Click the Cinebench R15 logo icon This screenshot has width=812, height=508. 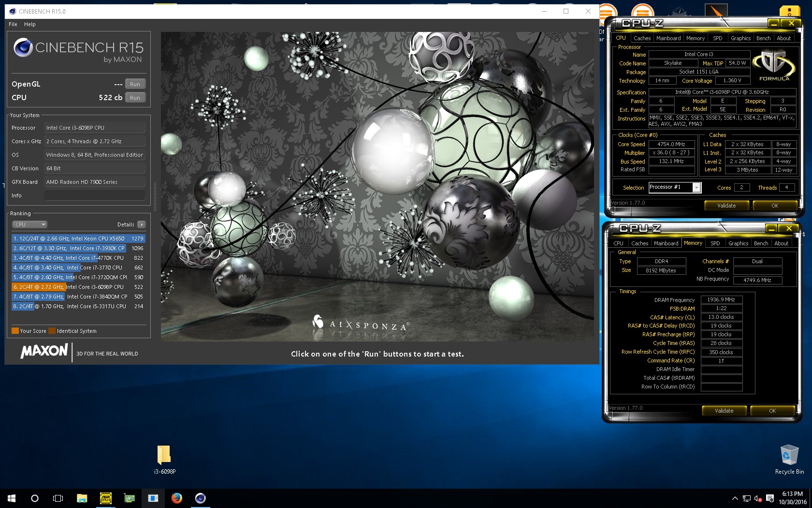point(23,47)
